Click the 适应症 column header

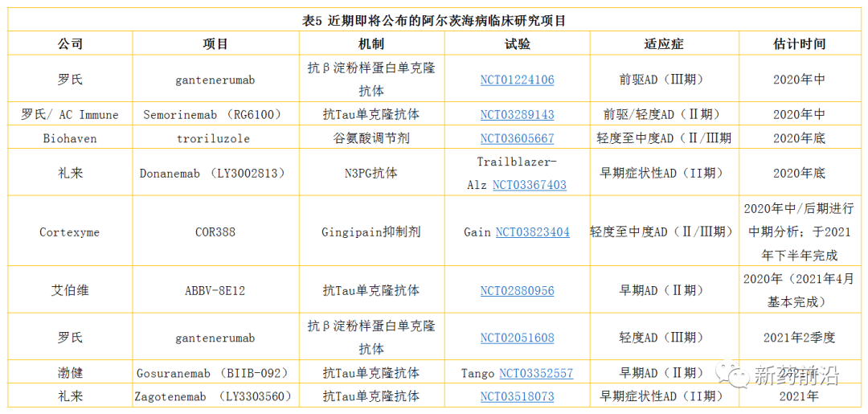click(x=664, y=44)
